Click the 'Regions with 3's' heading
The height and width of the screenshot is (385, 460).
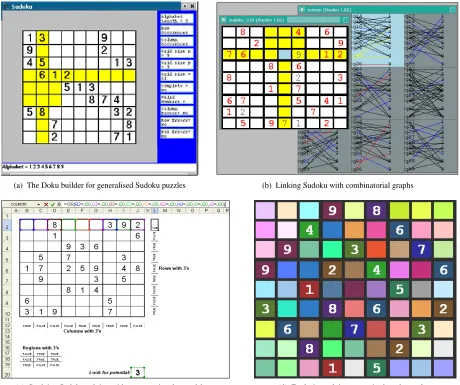[41, 348]
